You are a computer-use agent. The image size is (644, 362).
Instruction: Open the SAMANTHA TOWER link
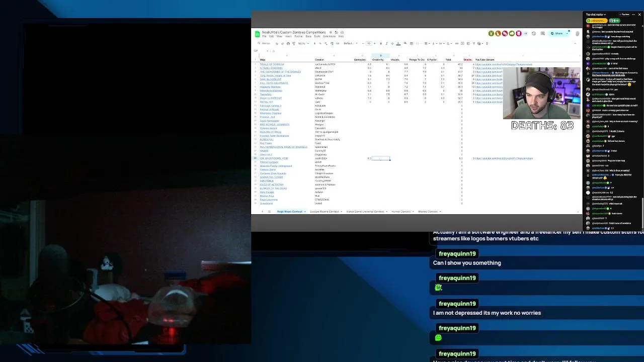coord(271,177)
